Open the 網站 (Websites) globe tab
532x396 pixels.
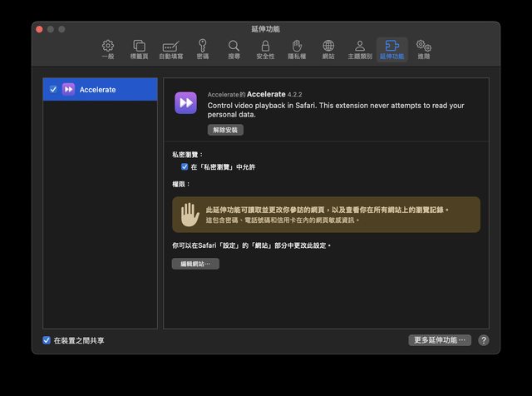pyautogui.click(x=328, y=50)
